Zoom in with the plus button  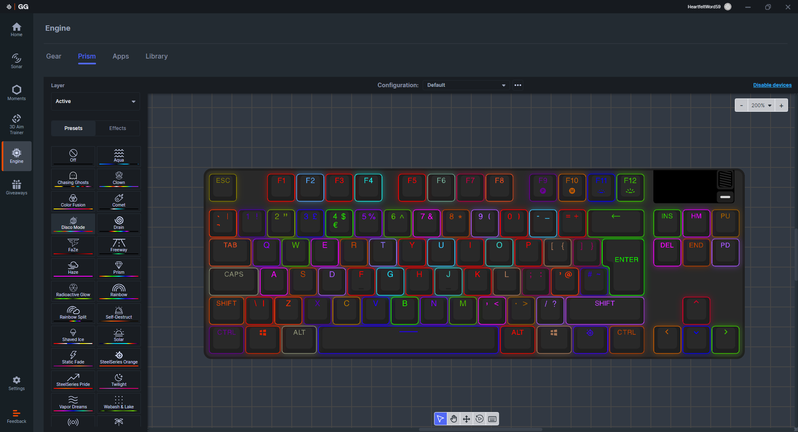pyautogui.click(x=781, y=105)
